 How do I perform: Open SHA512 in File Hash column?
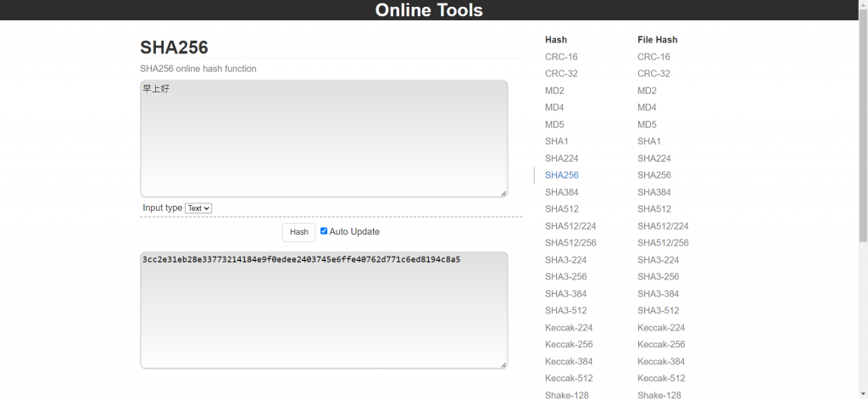coord(654,208)
